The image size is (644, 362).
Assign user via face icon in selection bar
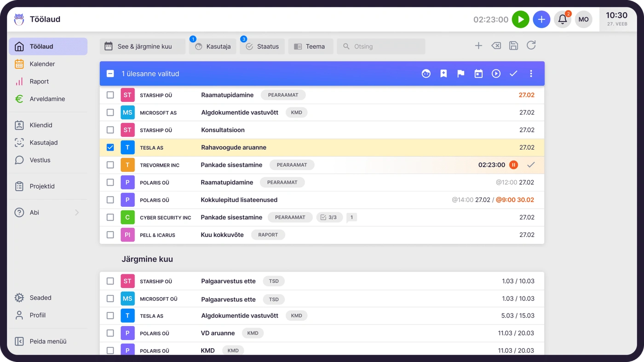coord(426,74)
